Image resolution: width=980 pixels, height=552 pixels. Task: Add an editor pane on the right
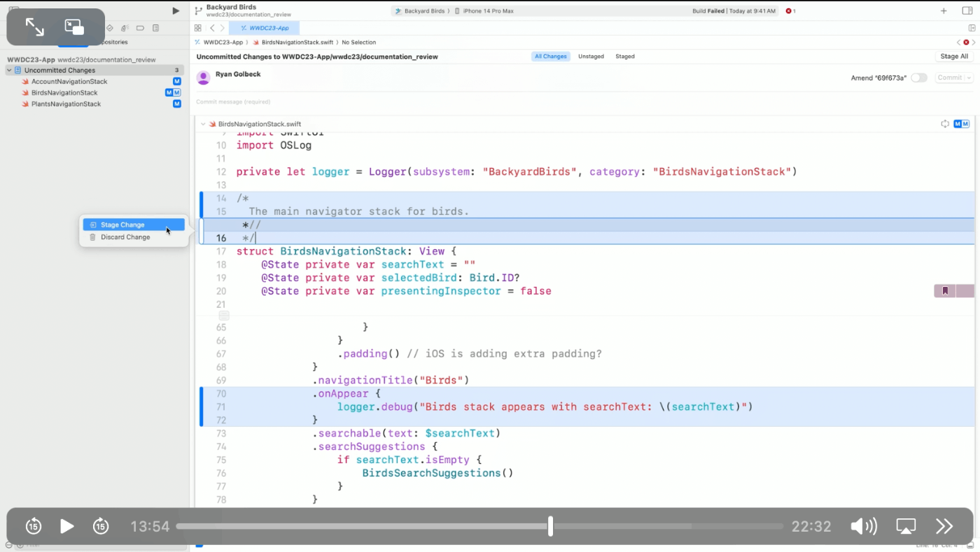(972, 28)
